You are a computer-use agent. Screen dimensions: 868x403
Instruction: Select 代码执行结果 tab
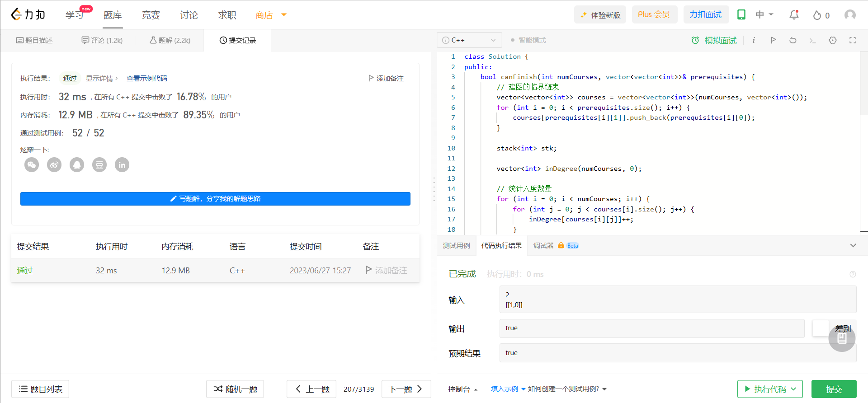501,246
